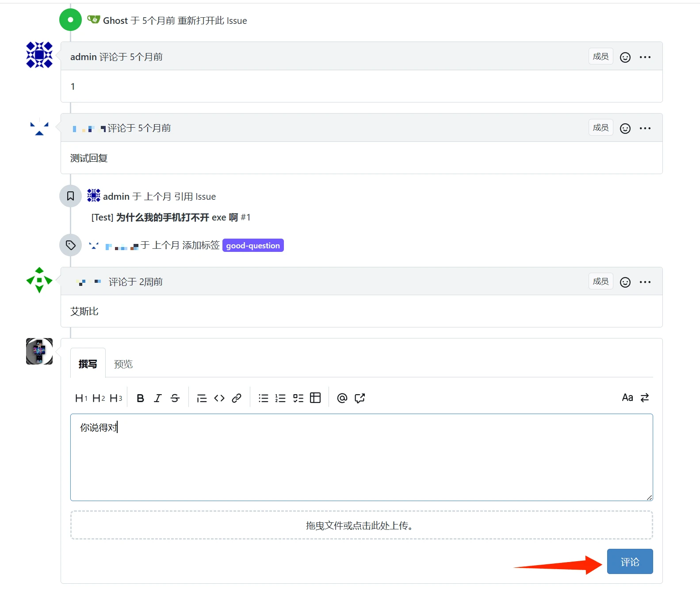Open more options on 艾斯比 comment
The width and height of the screenshot is (700, 593).
pos(645,282)
